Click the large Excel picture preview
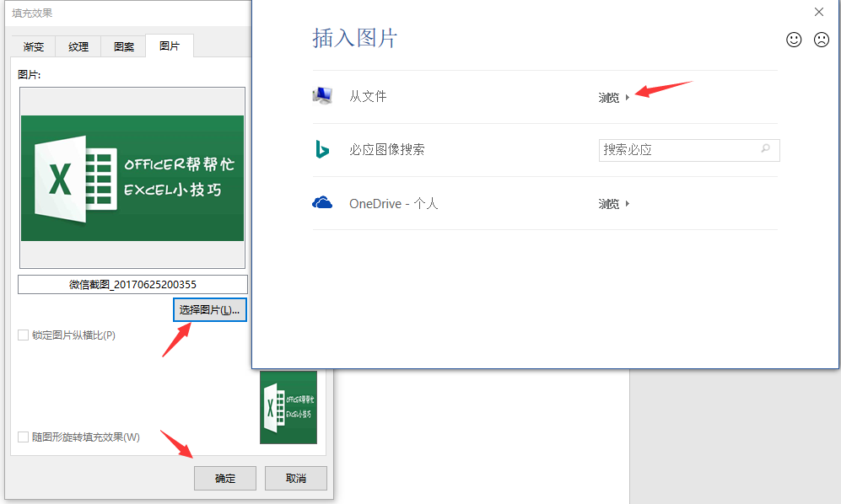The height and width of the screenshot is (504, 841). [x=132, y=178]
